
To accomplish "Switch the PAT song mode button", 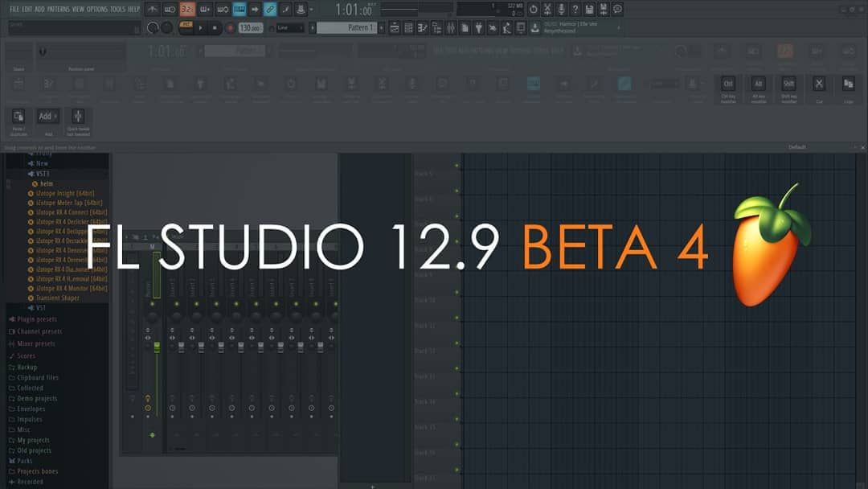I will pos(186,27).
